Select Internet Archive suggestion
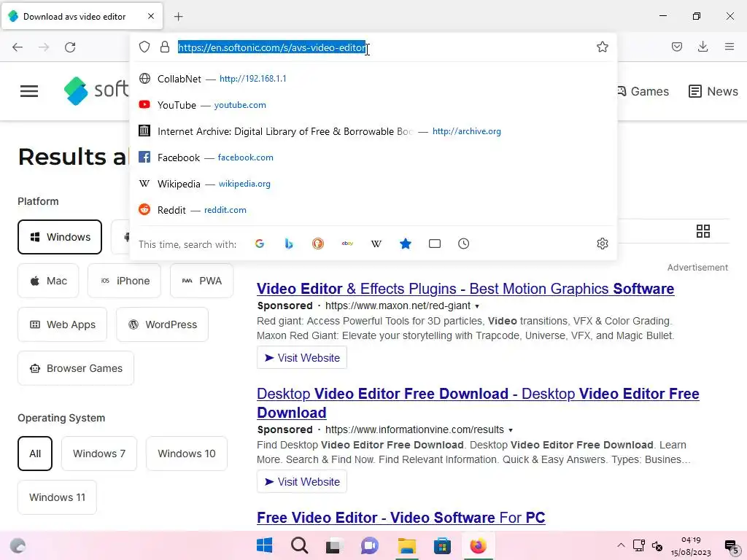The image size is (747, 560). (x=373, y=131)
